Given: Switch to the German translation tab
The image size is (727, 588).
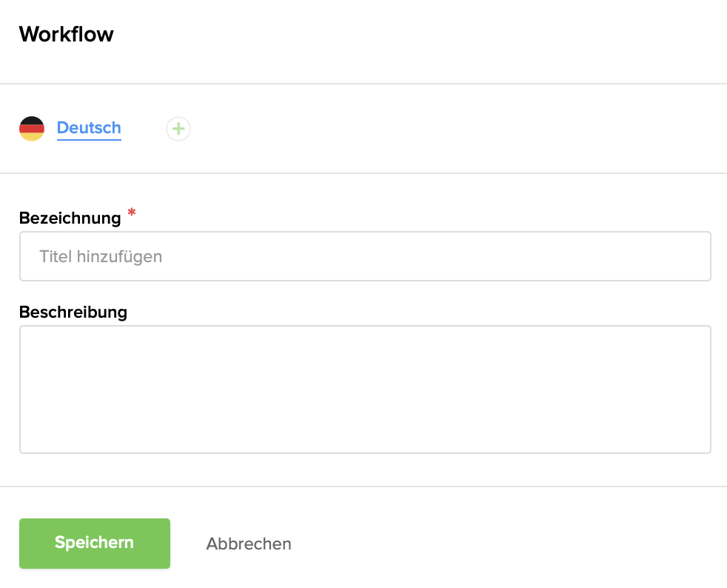Looking at the screenshot, I should 88,127.
